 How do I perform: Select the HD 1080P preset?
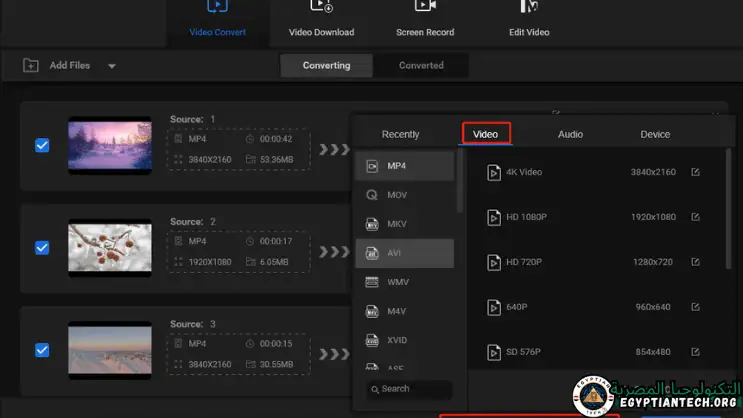pos(595,217)
